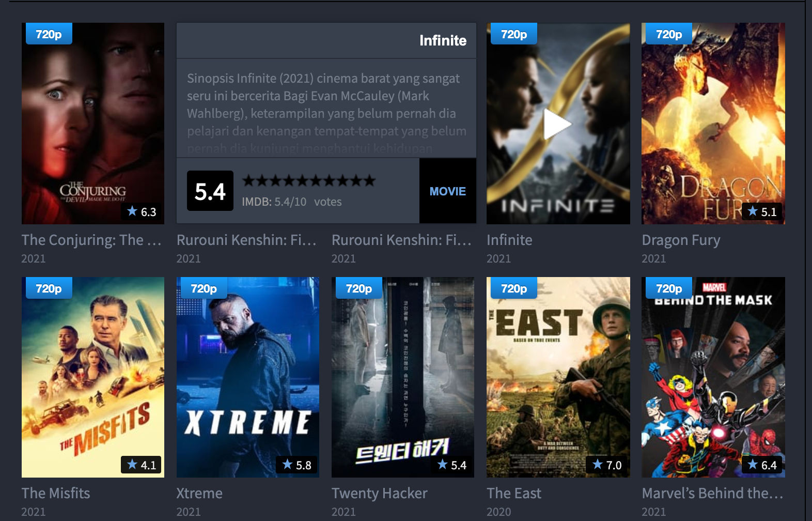Click the 4.1 star rating on The Misfits
812x521 pixels.
click(142, 465)
